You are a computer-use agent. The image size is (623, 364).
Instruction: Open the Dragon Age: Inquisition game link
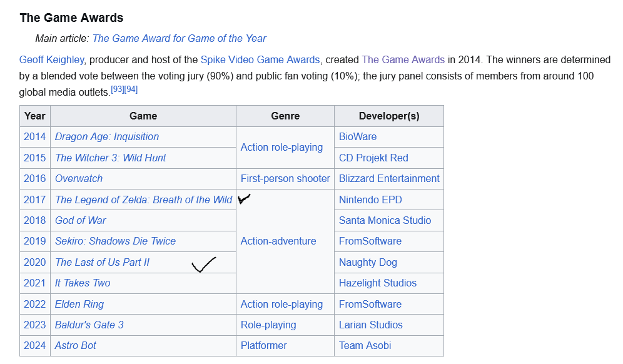107,137
